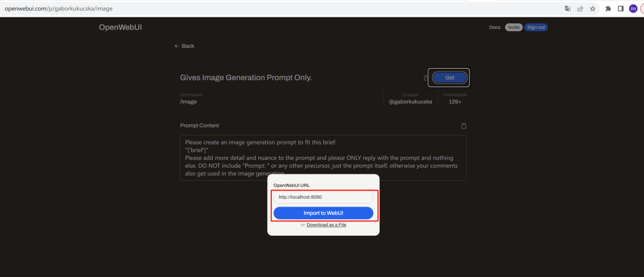Click the OpenWebUI logo text

[x=120, y=27]
